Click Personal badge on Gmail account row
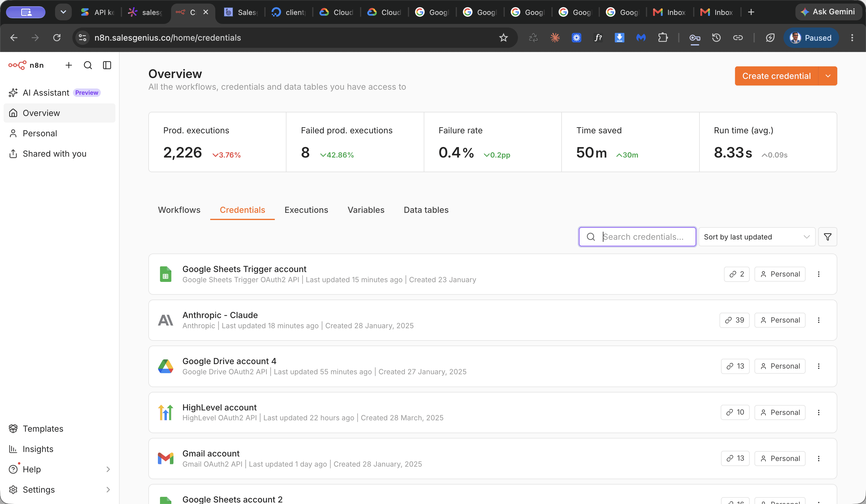866x504 pixels. [x=780, y=458]
